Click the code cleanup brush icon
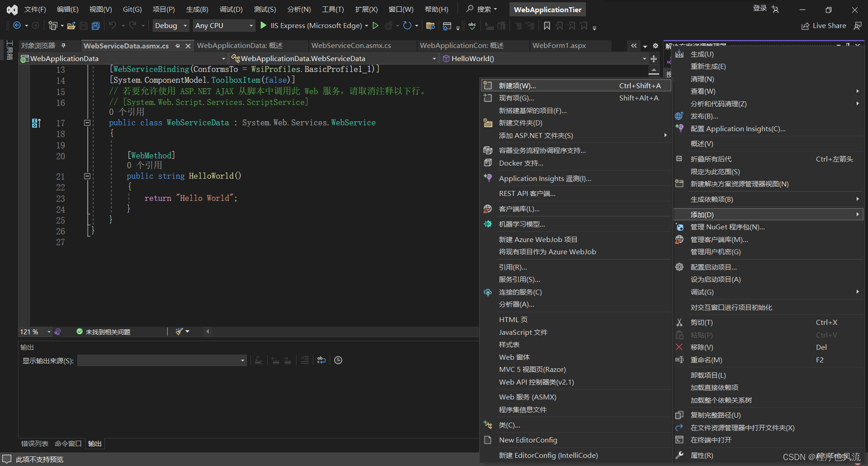 pyautogui.click(x=179, y=332)
